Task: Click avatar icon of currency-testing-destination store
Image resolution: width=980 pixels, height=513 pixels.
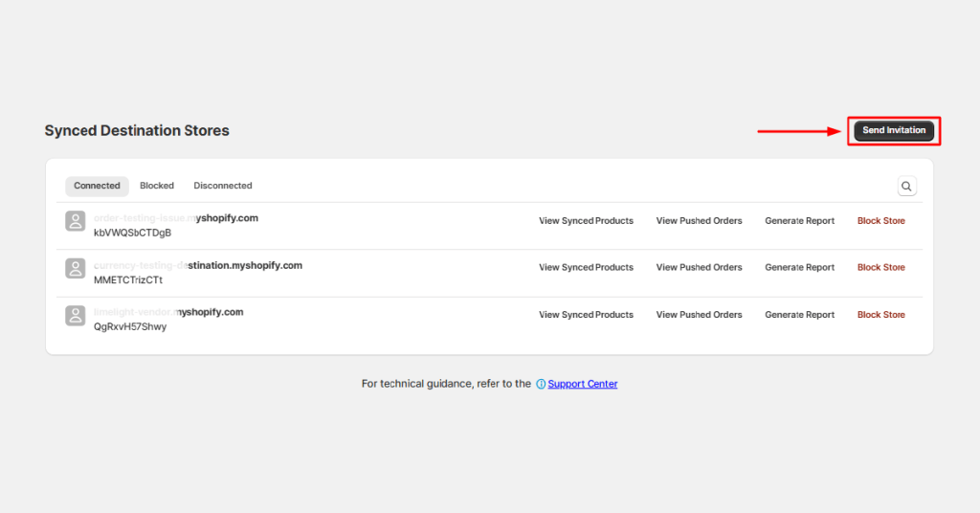Action: point(76,269)
